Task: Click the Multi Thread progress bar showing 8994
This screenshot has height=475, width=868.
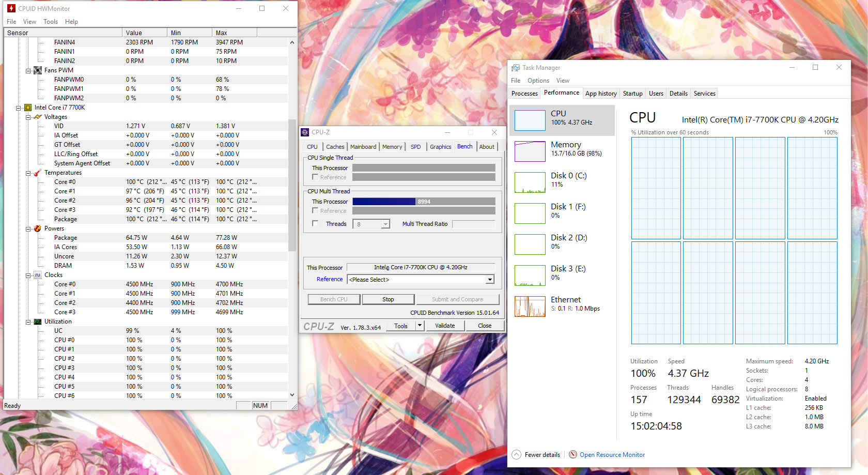Action: pos(424,202)
